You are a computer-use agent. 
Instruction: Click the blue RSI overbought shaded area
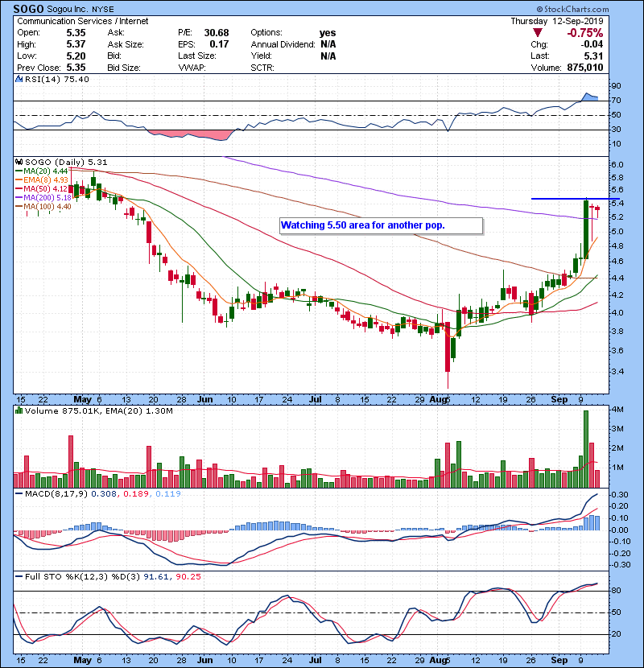[590, 97]
